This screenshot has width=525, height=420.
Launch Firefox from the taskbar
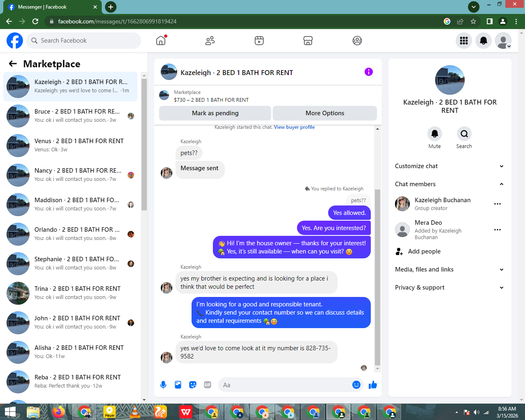[x=59, y=412]
